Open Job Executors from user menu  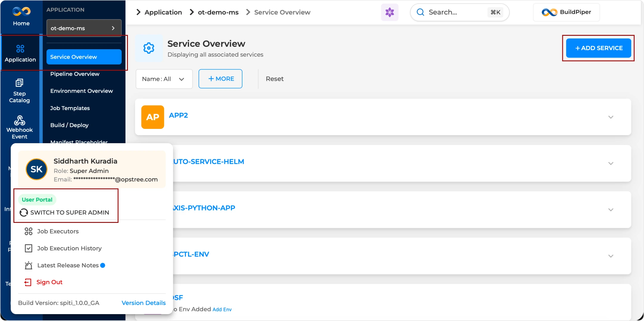58,231
